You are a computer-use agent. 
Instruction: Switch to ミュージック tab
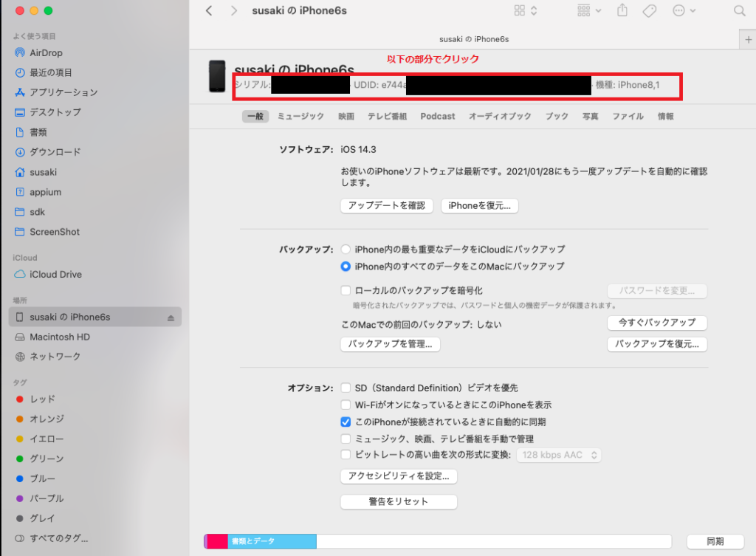click(x=301, y=116)
